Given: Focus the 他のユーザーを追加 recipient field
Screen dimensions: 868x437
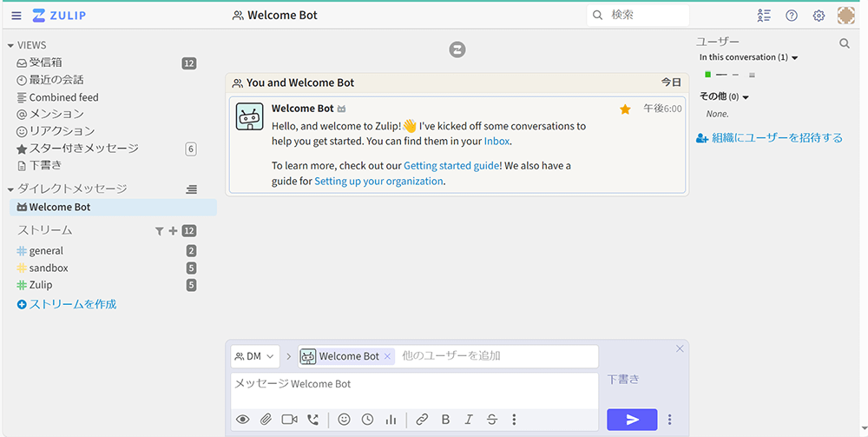Looking at the screenshot, I should click(496, 356).
